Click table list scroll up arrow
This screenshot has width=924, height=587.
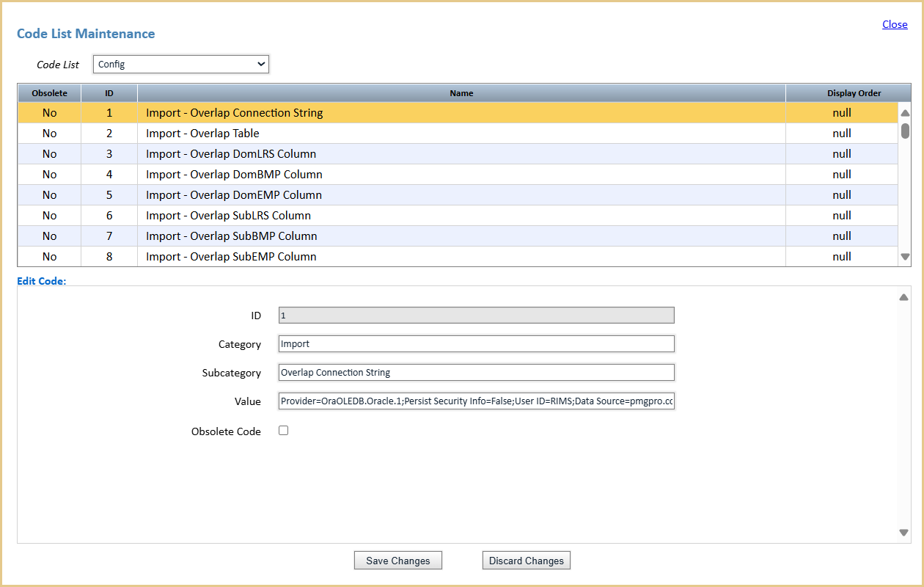(x=905, y=113)
